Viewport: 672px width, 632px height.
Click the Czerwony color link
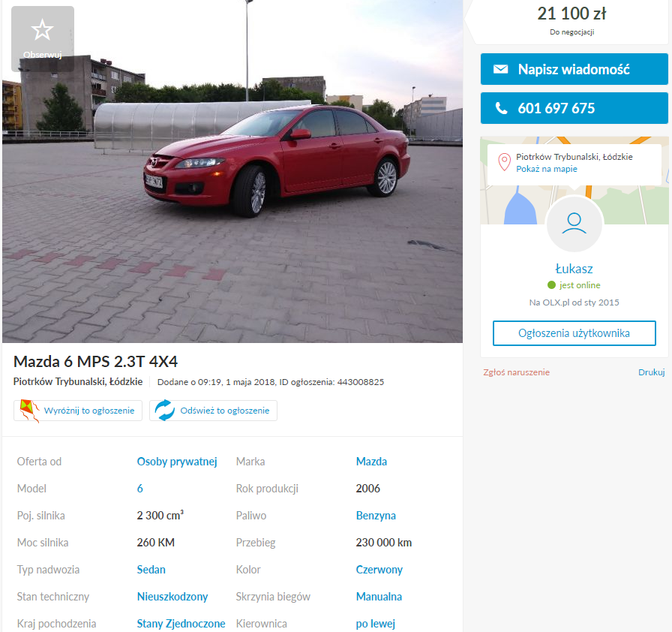379,570
